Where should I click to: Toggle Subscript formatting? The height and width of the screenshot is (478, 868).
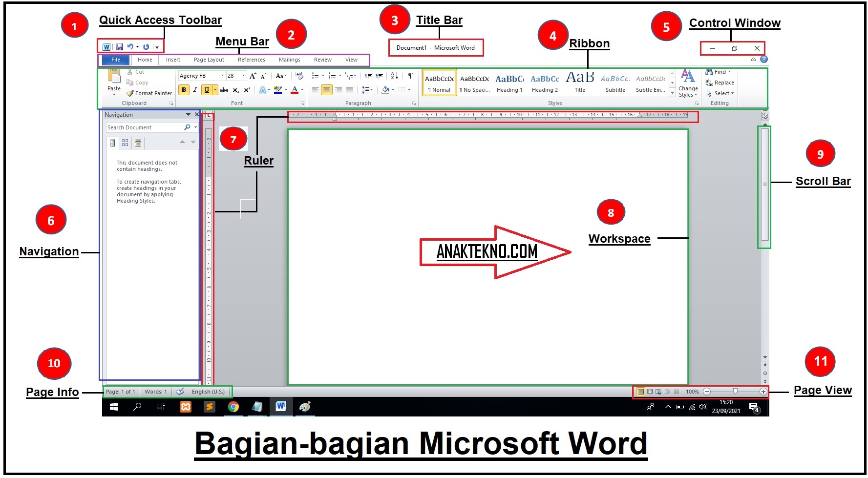(x=236, y=90)
